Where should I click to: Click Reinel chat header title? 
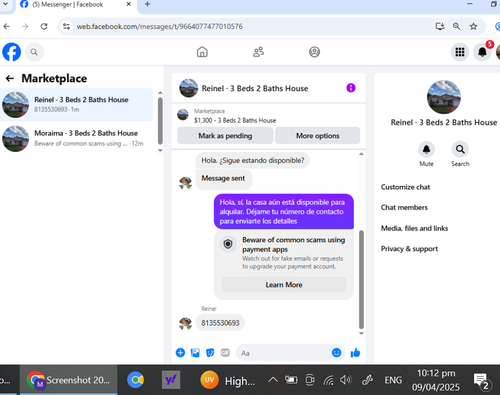(x=255, y=88)
